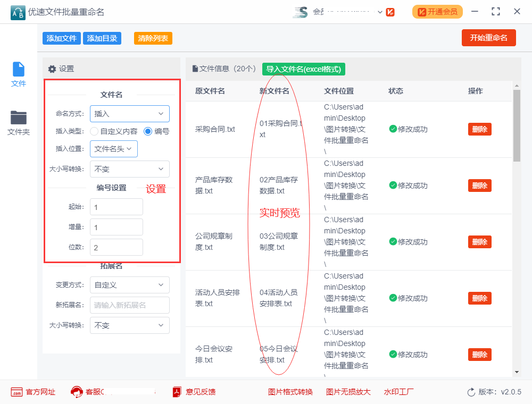The height and width of the screenshot is (404, 532).
Task: Open the 插入位置 dropdown showing 文件名头
Action: pos(114,149)
